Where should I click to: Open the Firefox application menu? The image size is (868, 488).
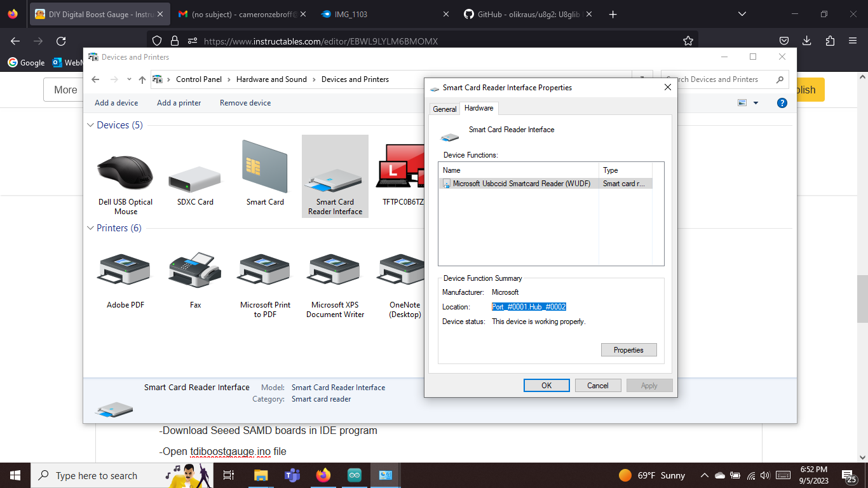tap(853, 41)
